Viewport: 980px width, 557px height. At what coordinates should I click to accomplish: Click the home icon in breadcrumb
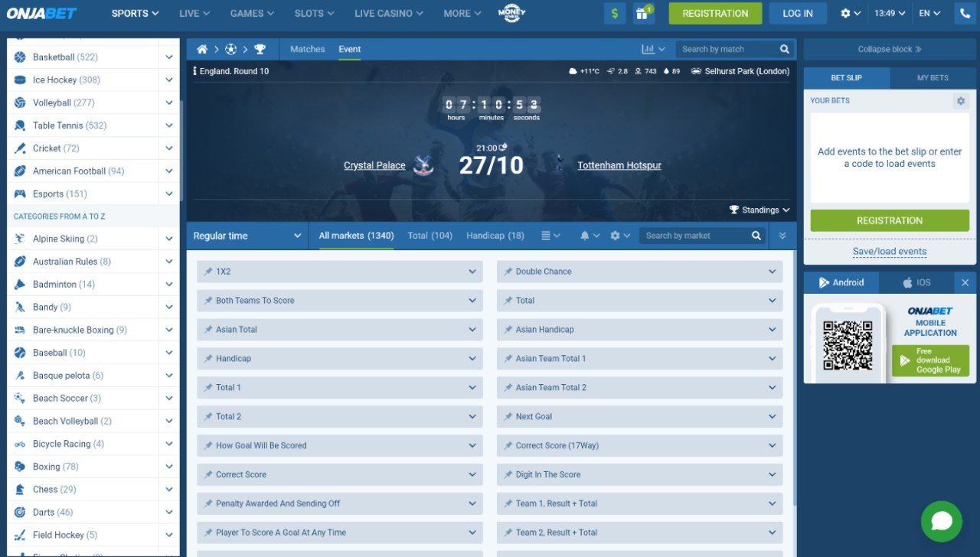click(x=202, y=49)
